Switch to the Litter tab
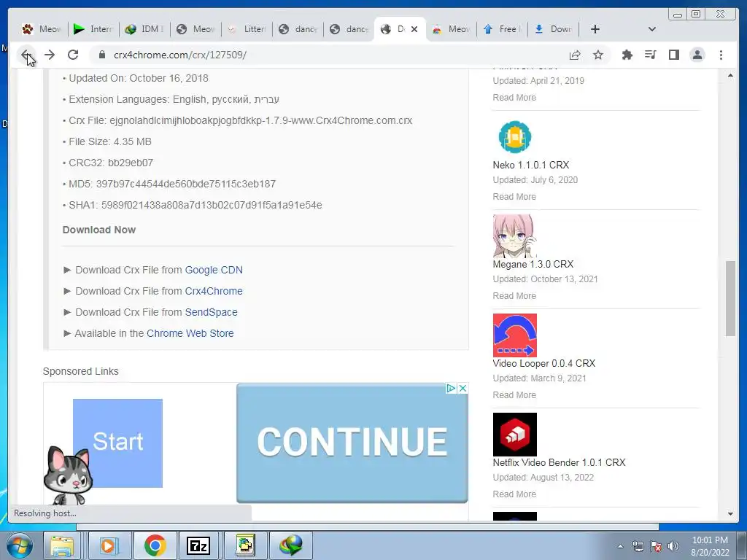This screenshot has height=560, width=747. coord(247,29)
